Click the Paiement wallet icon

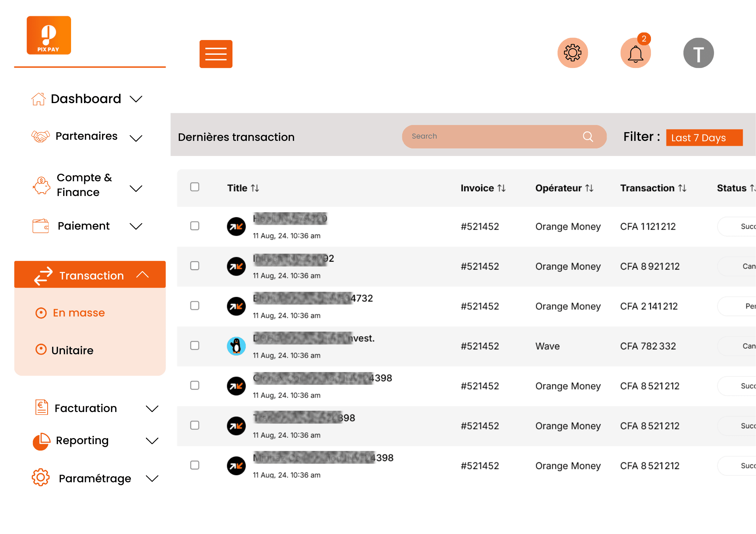click(41, 226)
